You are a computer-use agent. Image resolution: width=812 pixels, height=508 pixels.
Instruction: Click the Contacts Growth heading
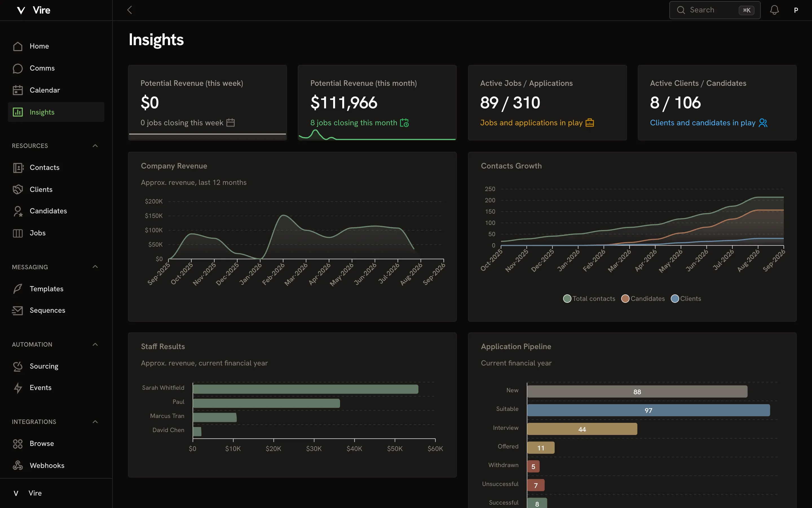[x=511, y=166]
